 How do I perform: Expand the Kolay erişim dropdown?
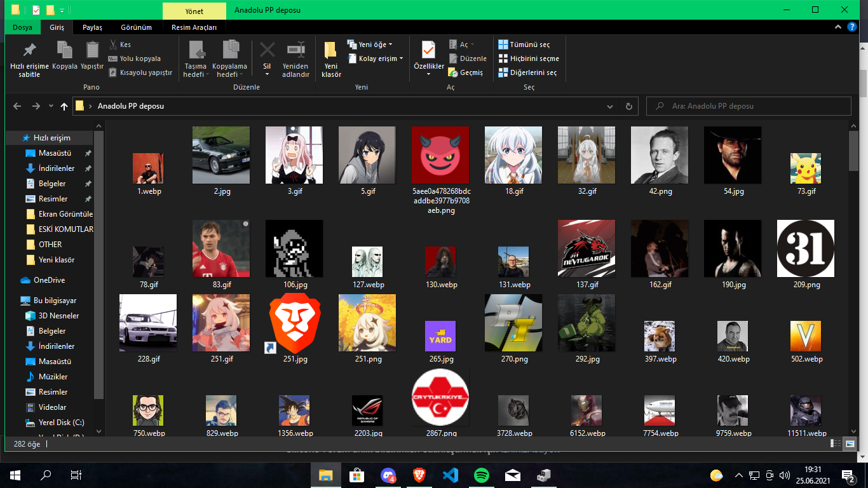point(376,58)
